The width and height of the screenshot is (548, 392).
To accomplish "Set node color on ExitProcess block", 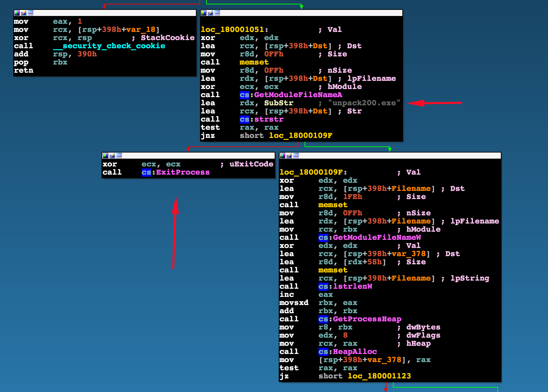I will 106,156.
